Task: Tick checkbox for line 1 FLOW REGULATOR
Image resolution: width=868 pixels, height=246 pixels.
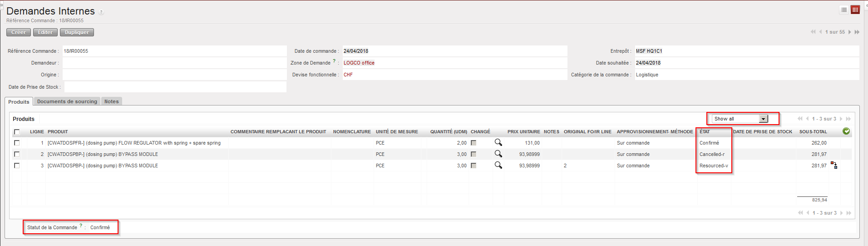Action: point(17,143)
